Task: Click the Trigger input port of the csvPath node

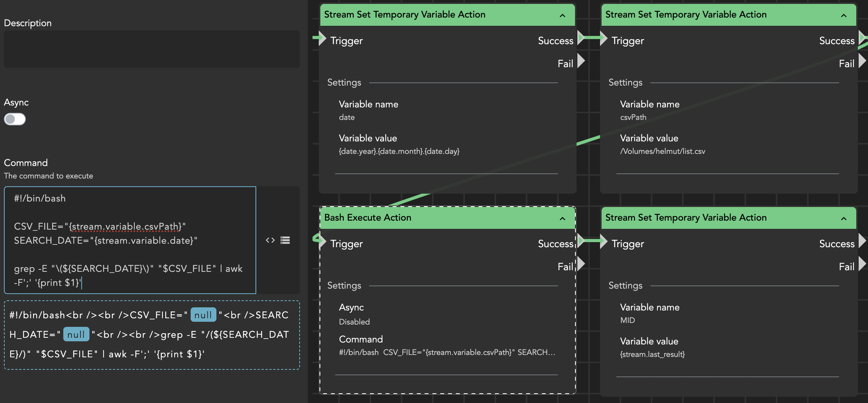Action: pos(604,38)
